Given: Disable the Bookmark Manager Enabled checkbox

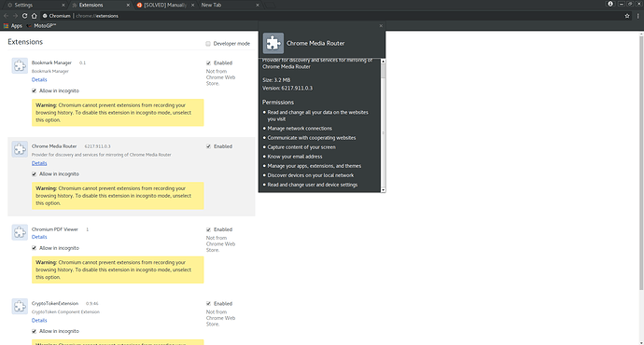Looking at the screenshot, I should pyautogui.click(x=209, y=62).
